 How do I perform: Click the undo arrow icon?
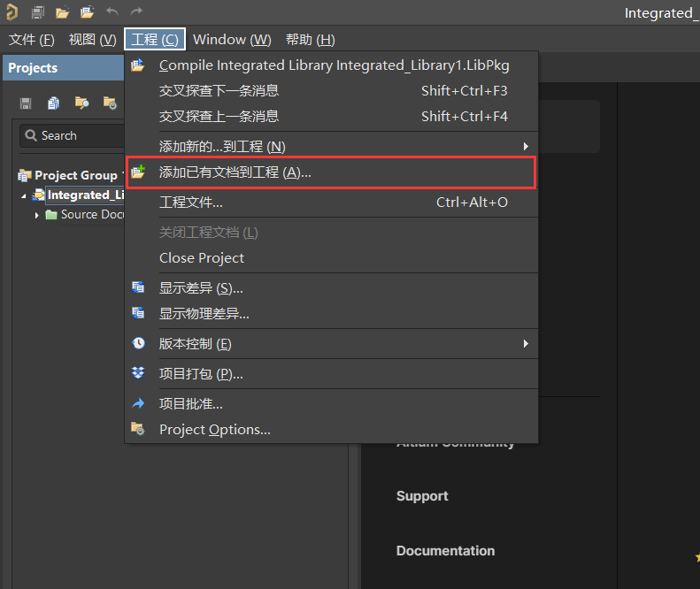112,11
